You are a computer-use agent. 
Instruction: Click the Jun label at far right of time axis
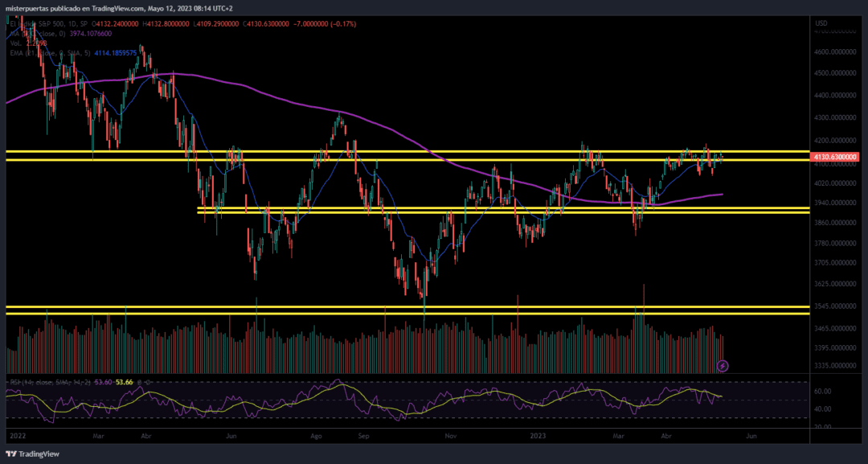click(750, 436)
